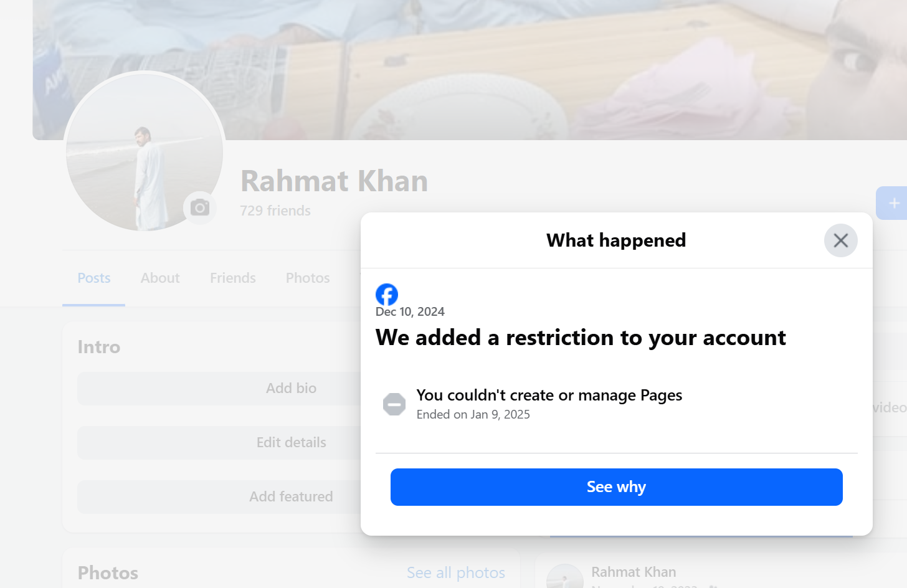Close the What happened dialog
The image size is (907, 588).
(840, 240)
